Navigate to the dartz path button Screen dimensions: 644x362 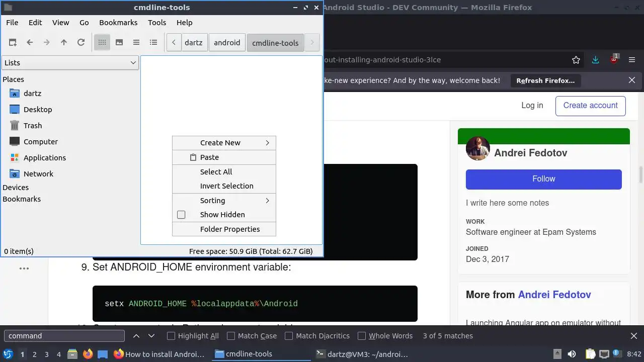coord(194,43)
